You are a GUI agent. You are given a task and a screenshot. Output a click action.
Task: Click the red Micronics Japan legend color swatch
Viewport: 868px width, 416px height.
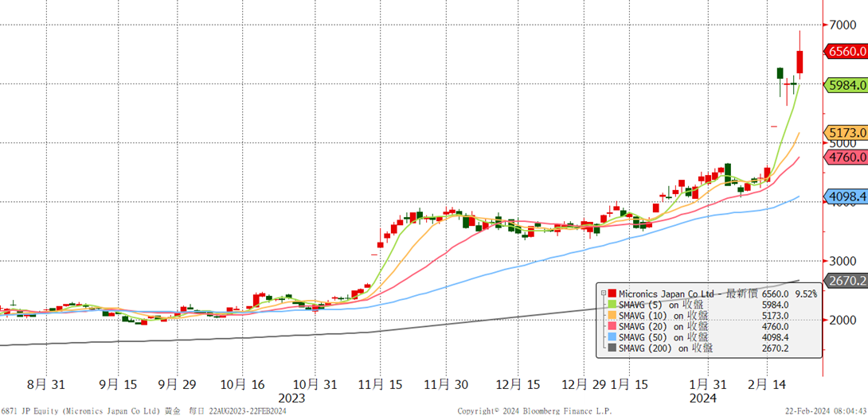point(612,294)
